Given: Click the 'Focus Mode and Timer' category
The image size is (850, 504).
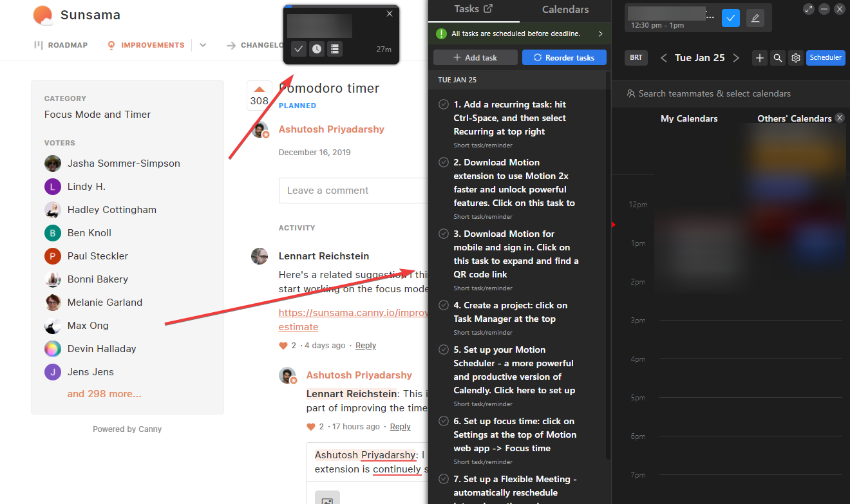Looking at the screenshot, I should [x=97, y=115].
